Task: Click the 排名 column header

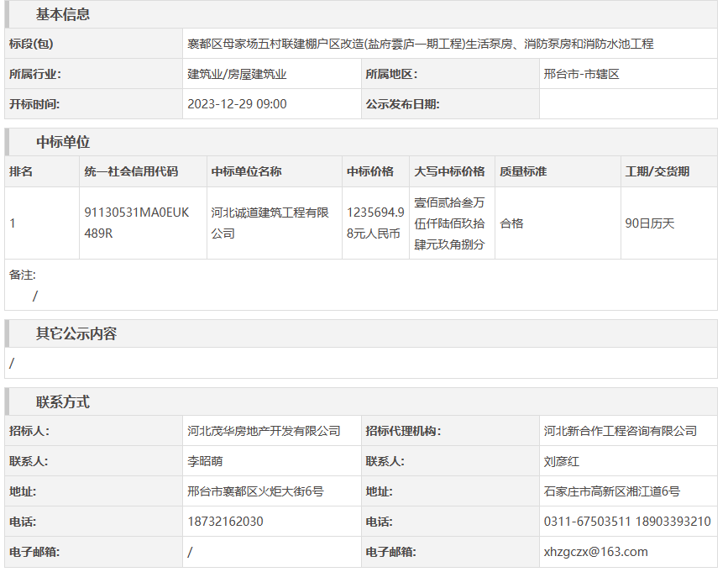Action: coord(21,171)
